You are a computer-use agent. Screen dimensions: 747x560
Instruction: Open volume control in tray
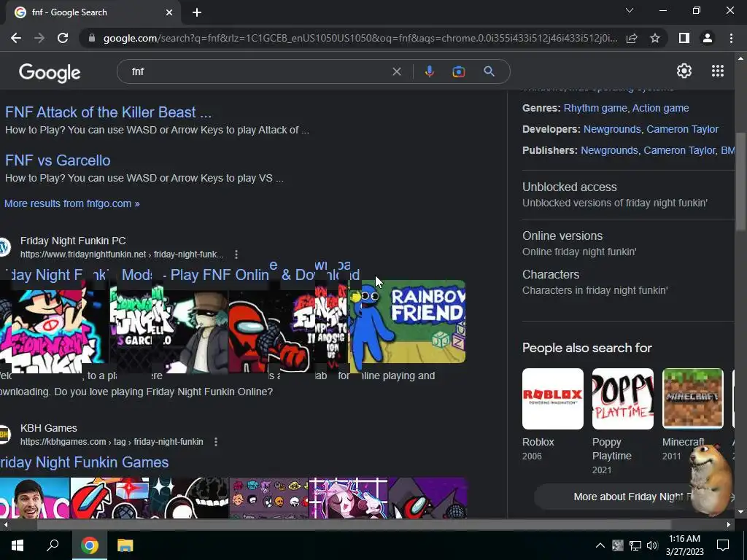point(652,545)
